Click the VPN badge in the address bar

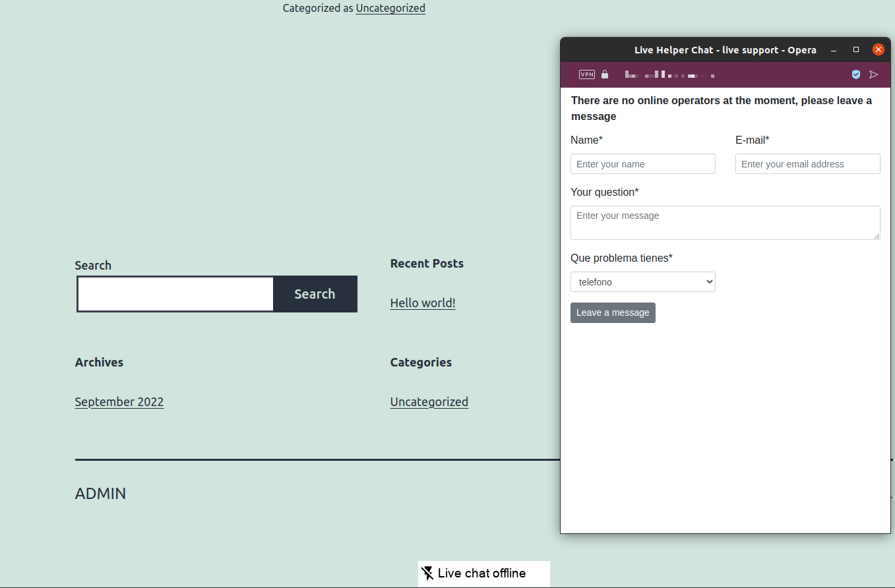click(x=586, y=74)
